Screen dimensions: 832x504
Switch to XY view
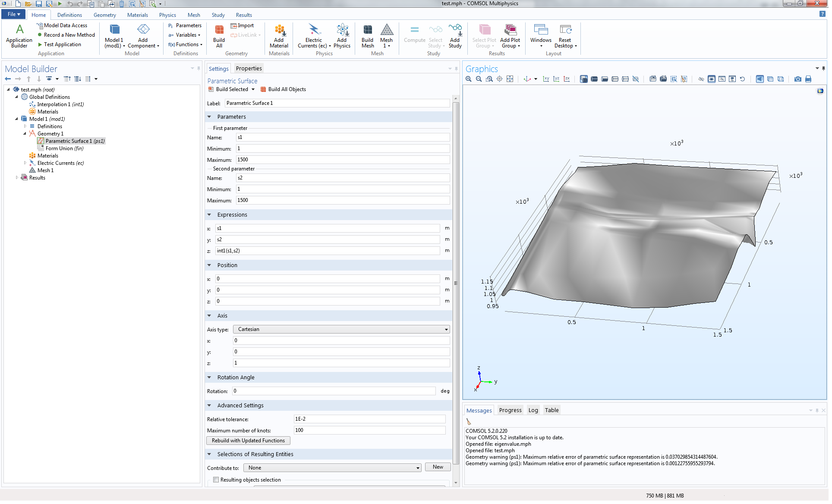pyautogui.click(x=546, y=79)
